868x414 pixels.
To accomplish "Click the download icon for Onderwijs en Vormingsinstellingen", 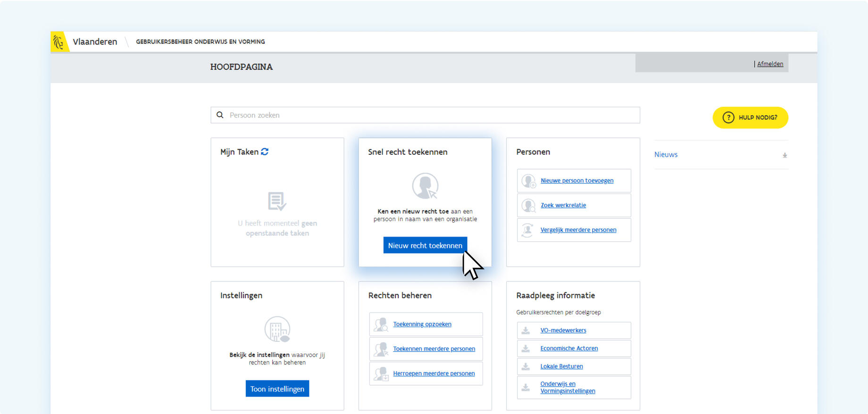I will (x=526, y=388).
